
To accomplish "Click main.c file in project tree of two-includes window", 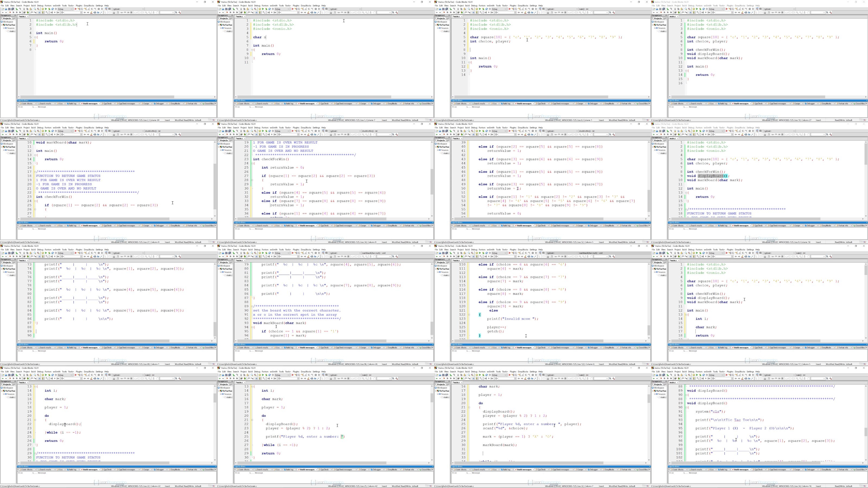I will point(12,31).
